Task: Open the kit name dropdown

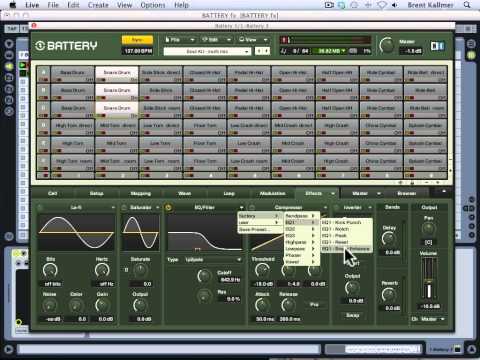Action: point(207,51)
